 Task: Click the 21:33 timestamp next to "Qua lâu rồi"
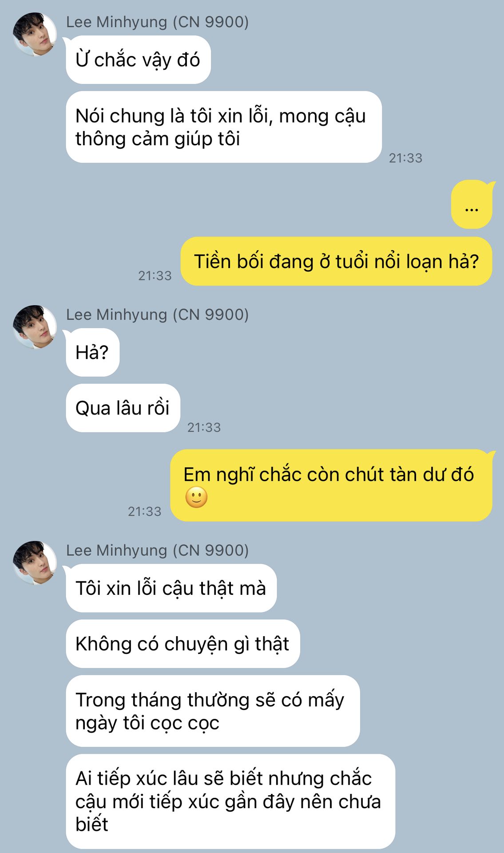204,427
